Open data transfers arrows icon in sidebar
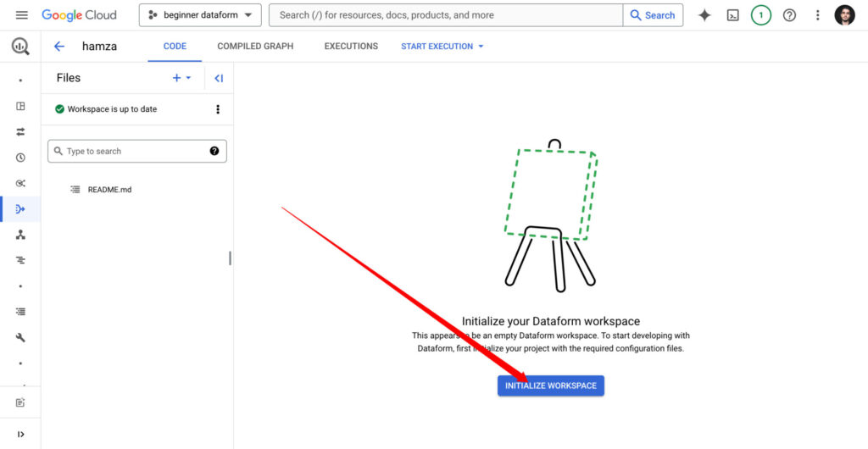 [x=20, y=132]
